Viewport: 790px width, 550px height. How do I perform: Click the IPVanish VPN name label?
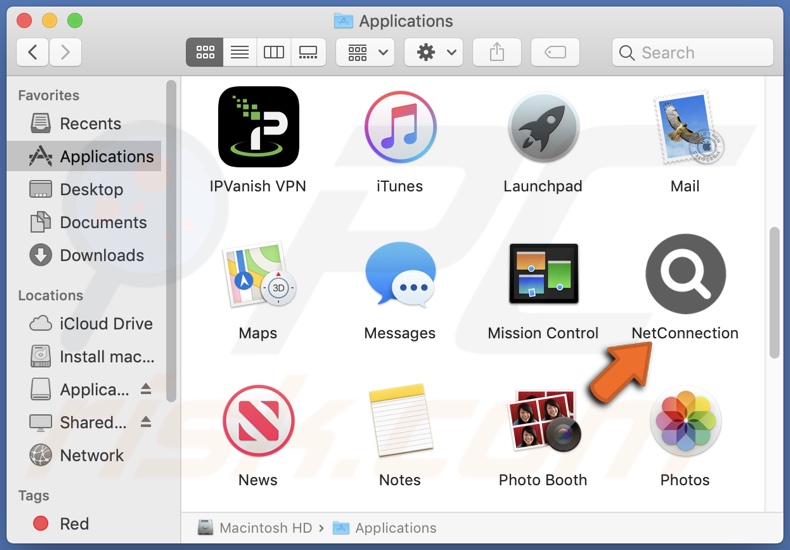(258, 186)
